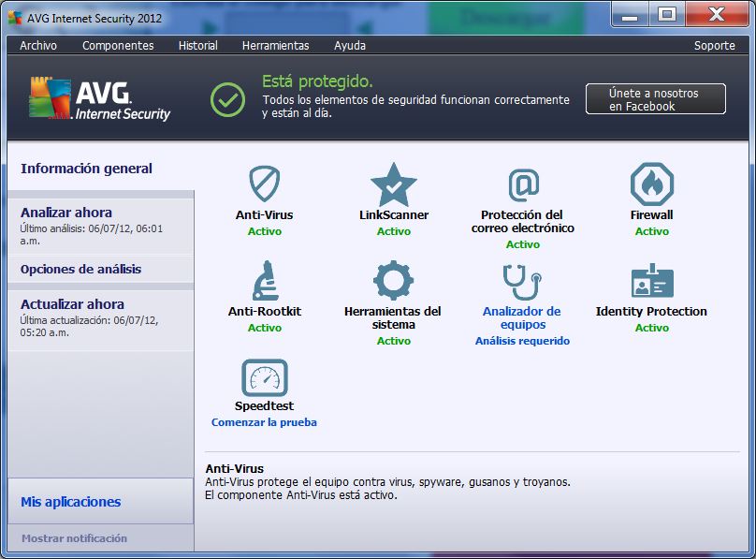Open the LinkScanner star icon

tap(393, 184)
